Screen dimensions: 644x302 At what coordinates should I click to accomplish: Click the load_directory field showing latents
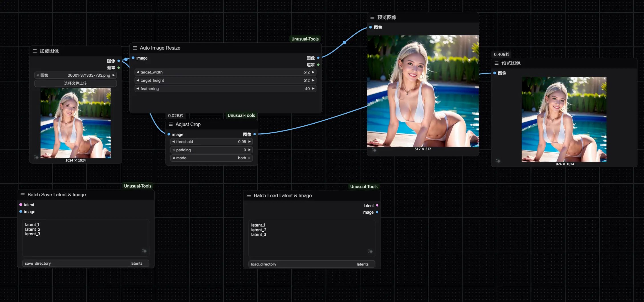pos(312,264)
